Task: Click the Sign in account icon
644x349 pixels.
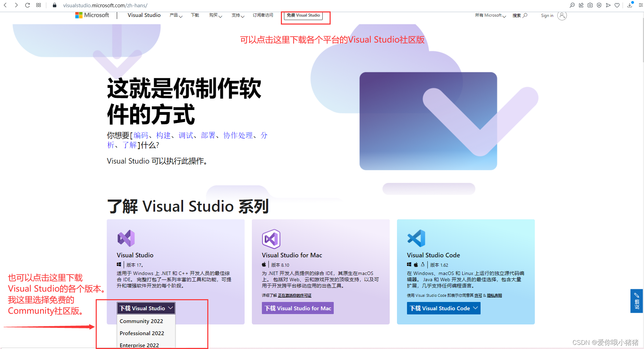Action: point(562,15)
